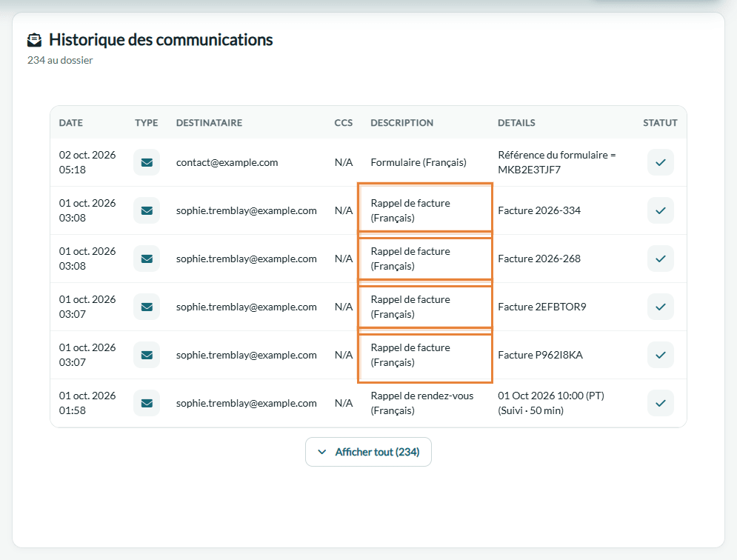This screenshot has height=560, width=737.
Task: Click details cell Facture 2026-334
Action: pos(539,210)
